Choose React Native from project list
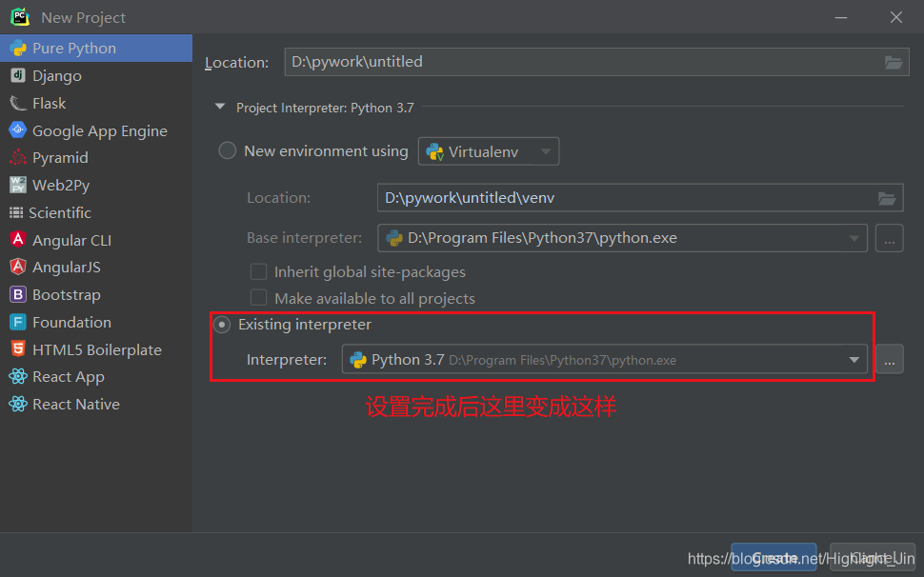 click(75, 404)
